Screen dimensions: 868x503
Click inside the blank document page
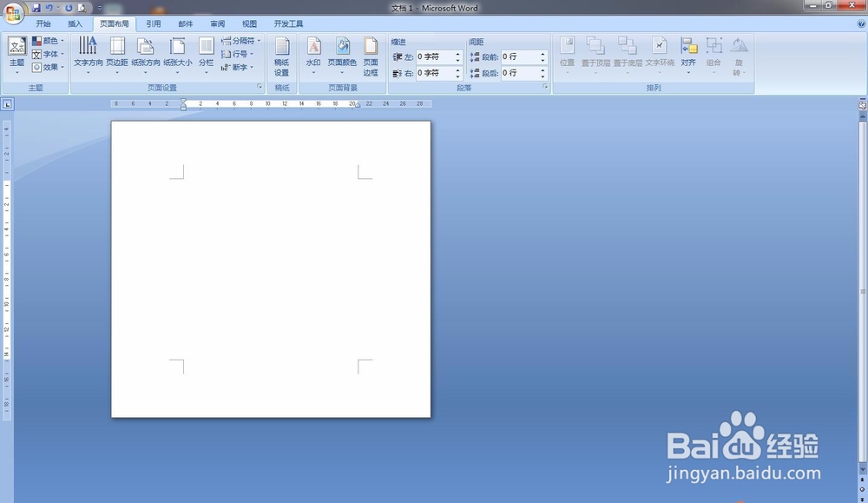click(271, 269)
